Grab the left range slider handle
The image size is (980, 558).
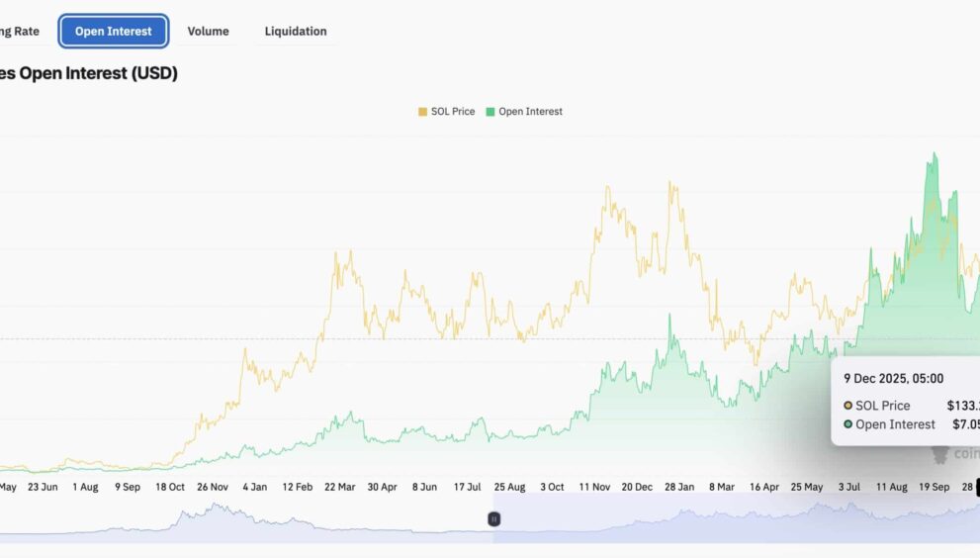(493, 518)
